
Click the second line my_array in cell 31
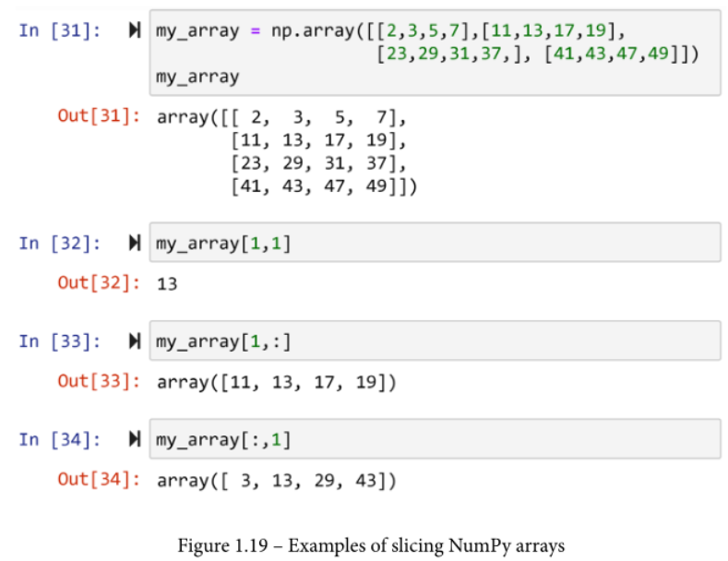(x=197, y=77)
